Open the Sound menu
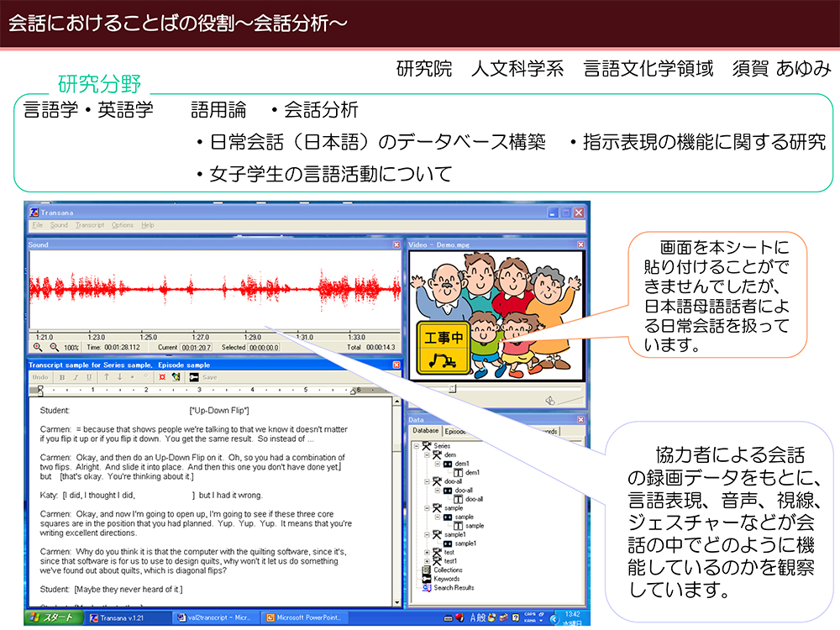This screenshot has height=630, width=840. 59,225
